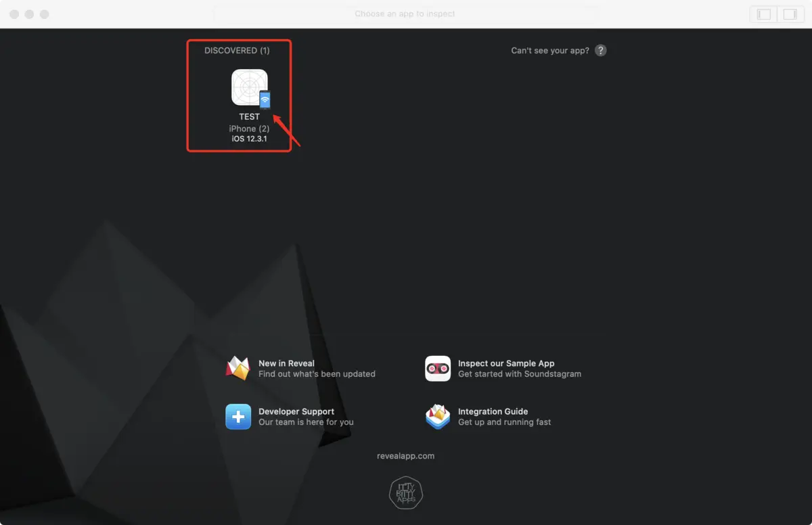This screenshot has height=525, width=812.
Task: Click "Find out what's been updated" text
Action: pos(317,373)
